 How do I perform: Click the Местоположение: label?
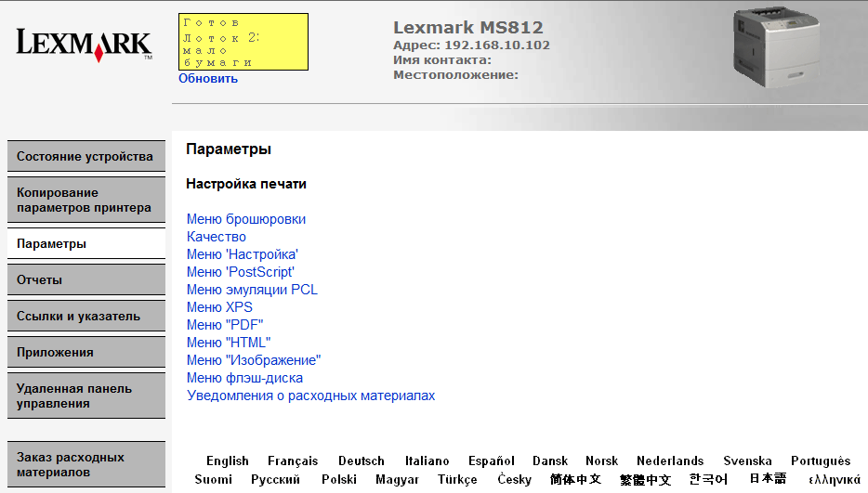[455, 74]
